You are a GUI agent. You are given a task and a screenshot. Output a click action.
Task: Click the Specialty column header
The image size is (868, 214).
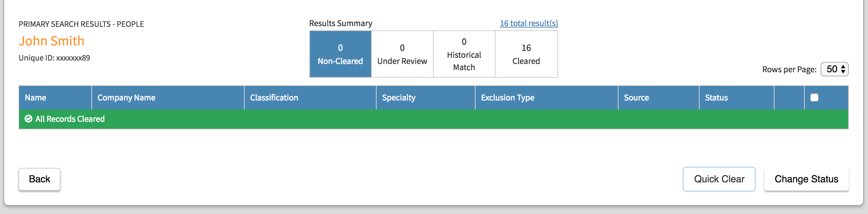click(399, 98)
